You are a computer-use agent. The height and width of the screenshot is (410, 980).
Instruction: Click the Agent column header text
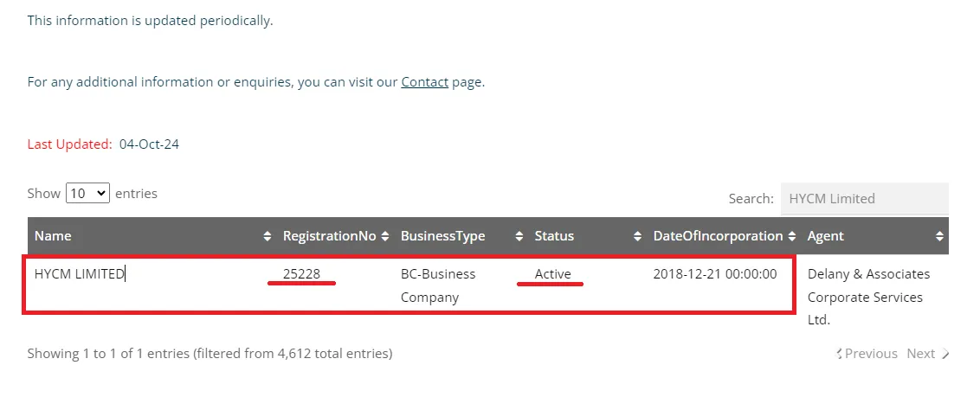pos(825,236)
